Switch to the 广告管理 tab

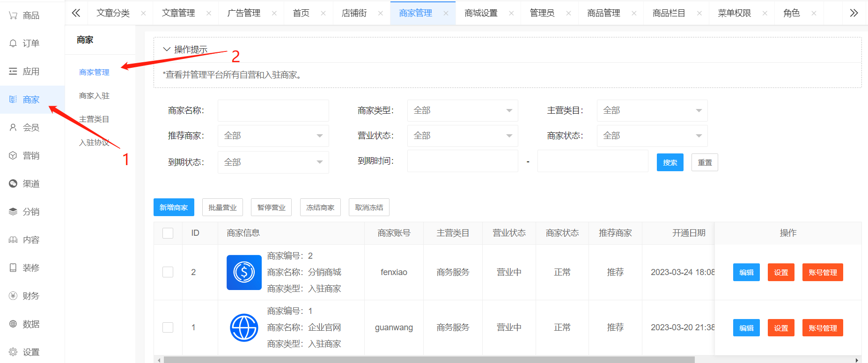243,13
